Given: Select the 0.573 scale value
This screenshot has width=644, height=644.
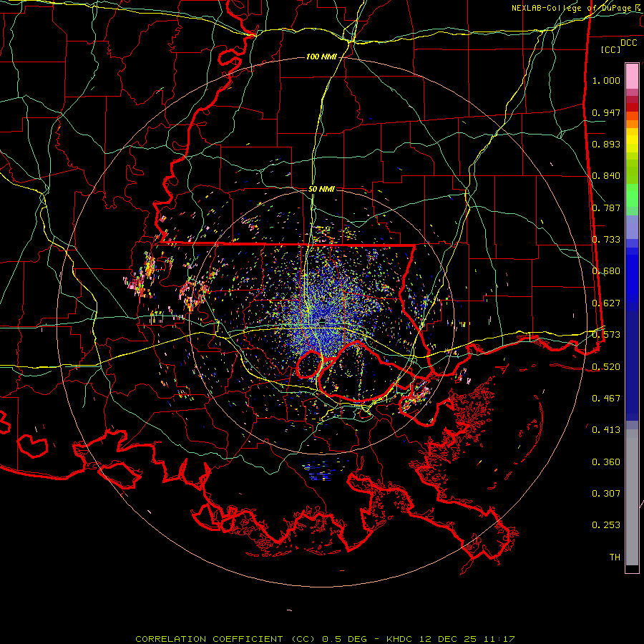Looking at the screenshot, I should point(606,335).
